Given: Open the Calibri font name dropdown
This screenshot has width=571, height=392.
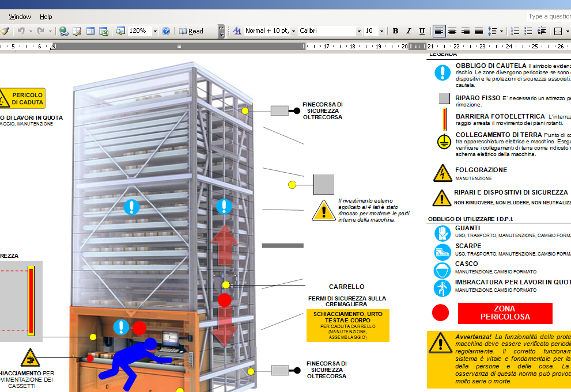Looking at the screenshot, I should pos(359,31).
